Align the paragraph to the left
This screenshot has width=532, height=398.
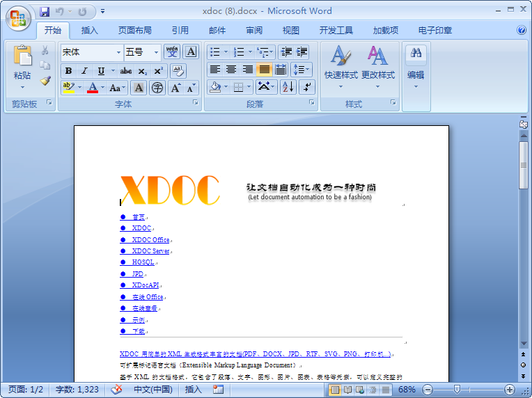[215, 70]
